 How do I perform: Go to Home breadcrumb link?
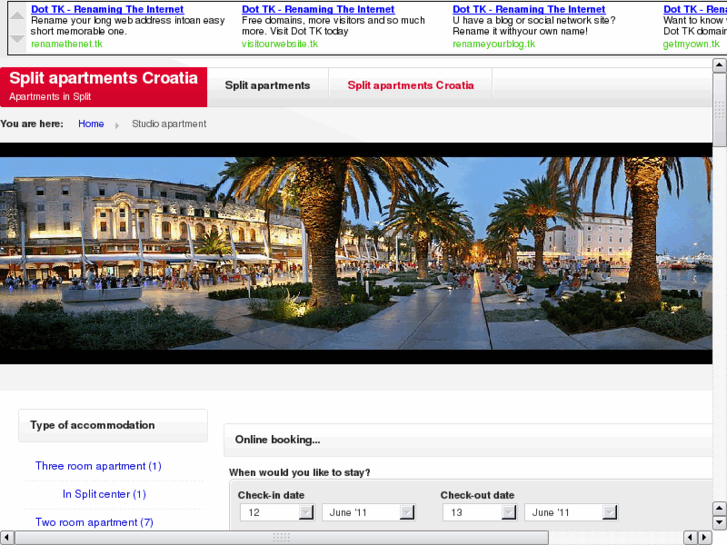(x=91, y=124)
